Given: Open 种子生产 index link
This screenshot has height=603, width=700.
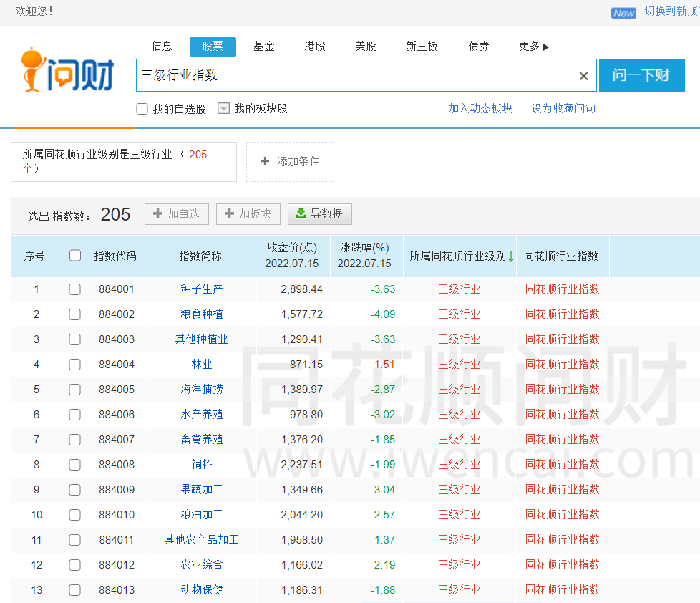Looking at the screenshot, I should click(x=202, y=289).
